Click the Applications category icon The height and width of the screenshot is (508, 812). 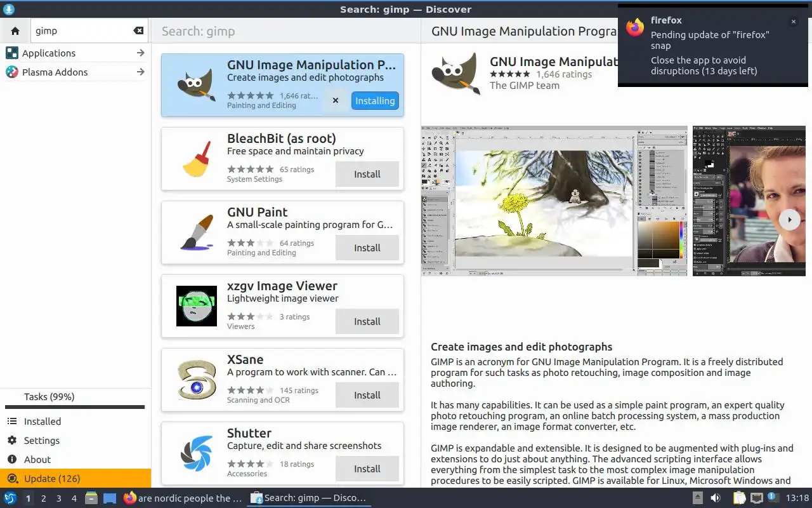click(11, 53)
